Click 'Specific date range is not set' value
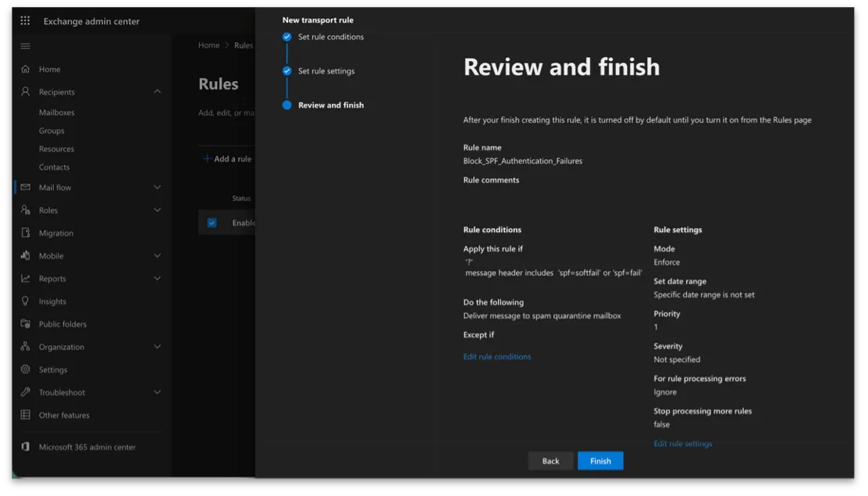Screen dimensions: 868x496 (704, 294)
